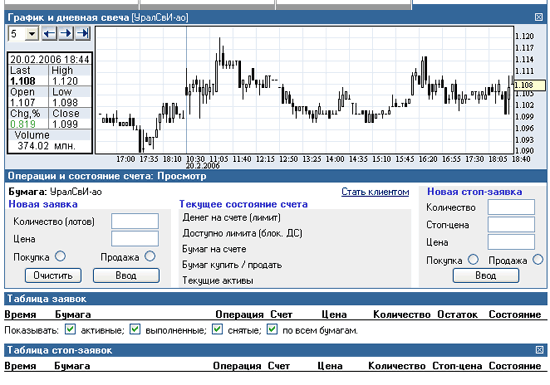Focus the Количество (лотов) input field
Screen dimensions: 550x385
pyautogui.click(x=135, y=221)
